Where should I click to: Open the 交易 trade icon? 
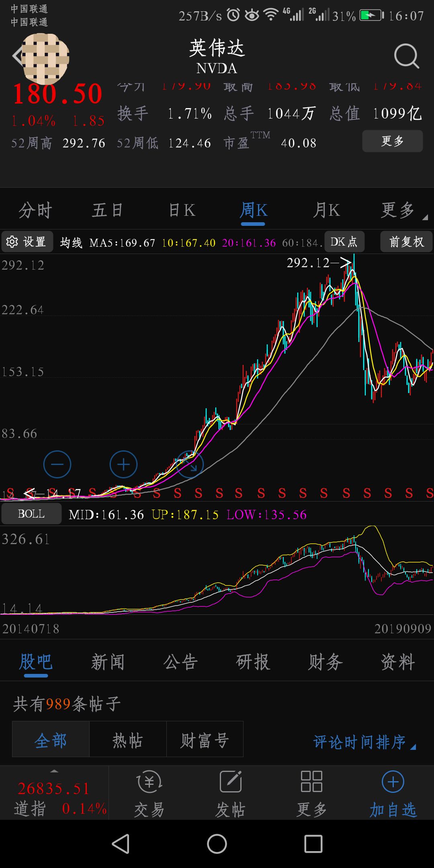[x=149, y=794]
